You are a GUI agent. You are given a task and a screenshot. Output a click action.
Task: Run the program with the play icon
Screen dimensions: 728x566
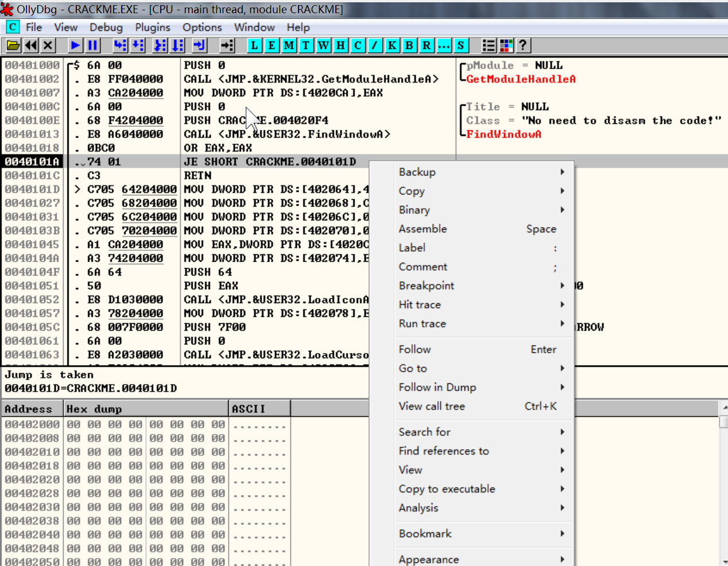(75, 45)
